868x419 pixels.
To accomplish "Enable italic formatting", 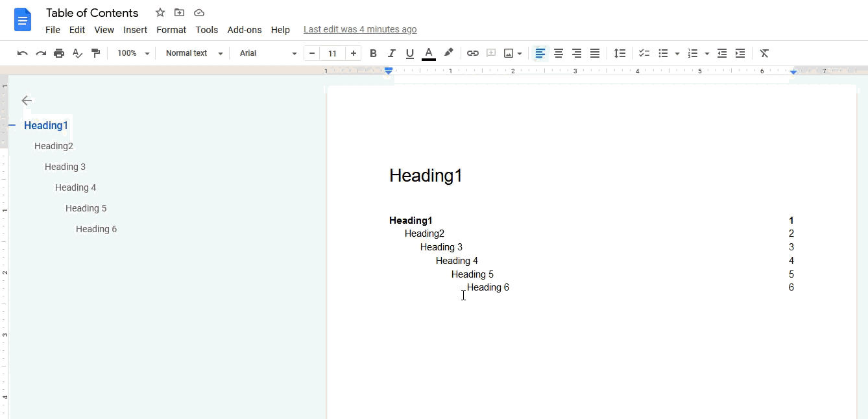I will [392, 53].
